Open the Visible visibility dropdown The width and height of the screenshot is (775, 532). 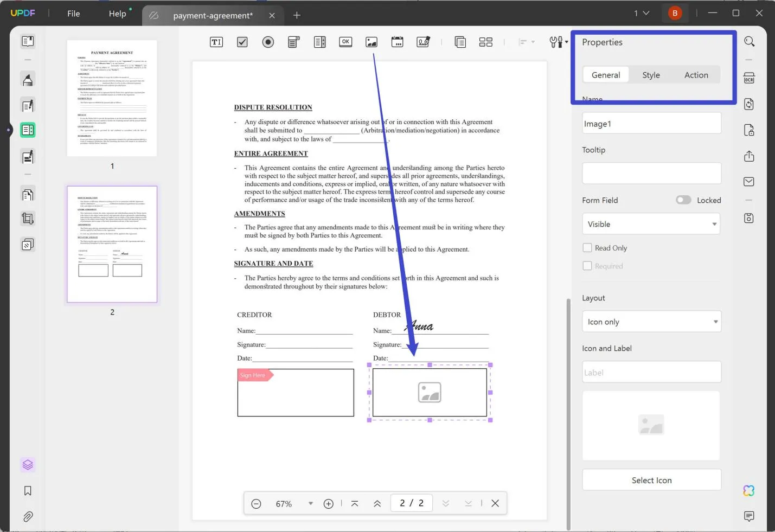pos(650,223)
